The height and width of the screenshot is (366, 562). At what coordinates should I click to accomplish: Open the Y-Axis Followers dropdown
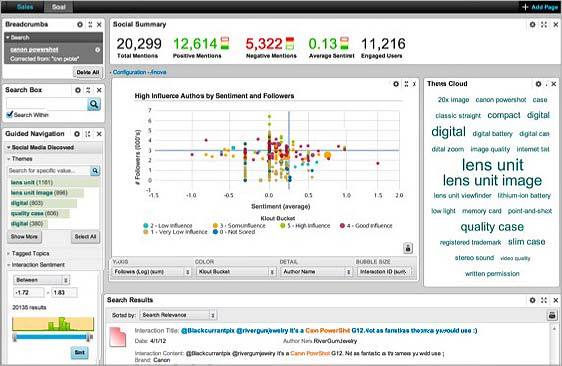click(x=153, y=272)
